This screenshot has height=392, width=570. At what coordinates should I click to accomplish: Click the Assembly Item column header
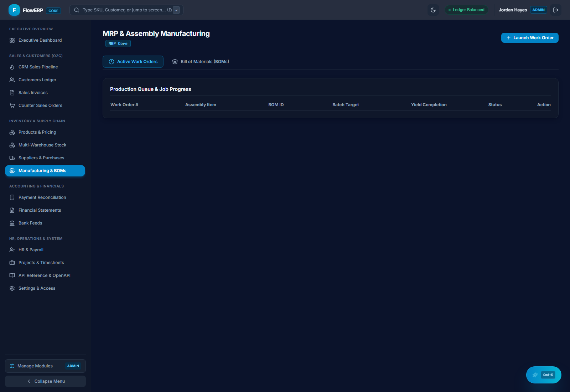[201, 105]
